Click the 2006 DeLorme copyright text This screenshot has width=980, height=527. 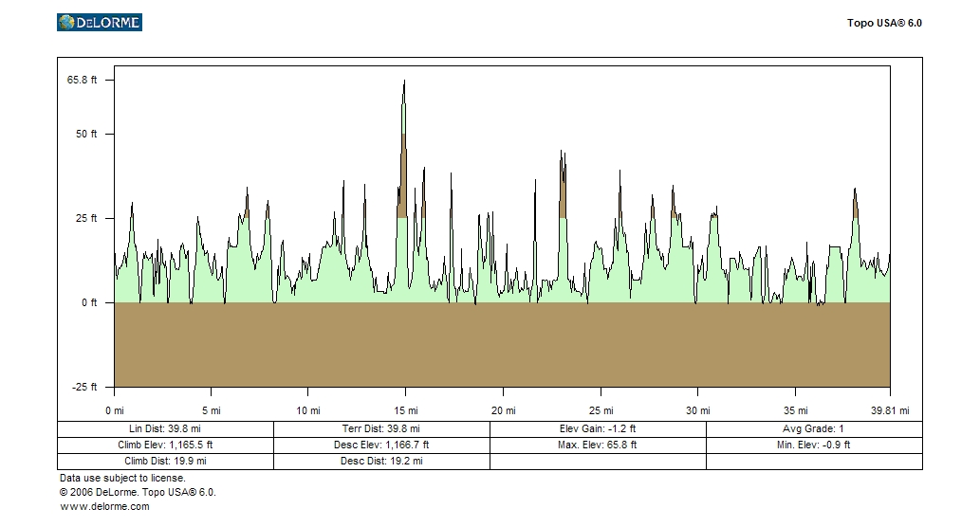[x=138, y=492]
